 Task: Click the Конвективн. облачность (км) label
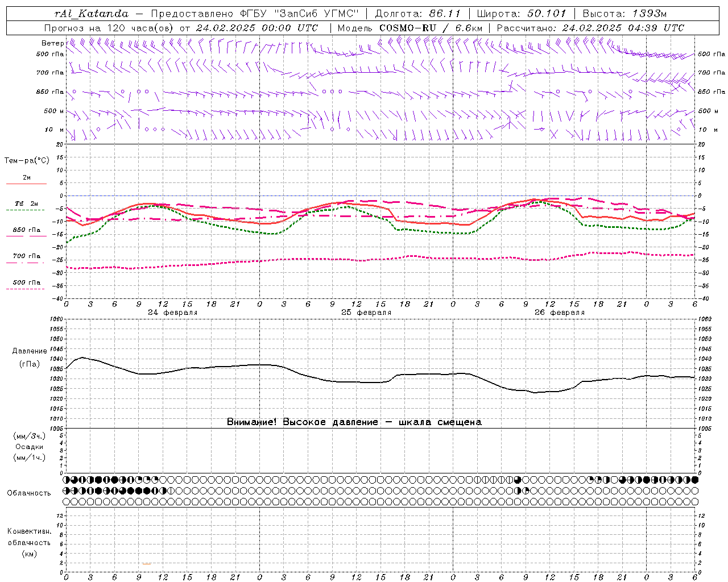pos(29,542)
